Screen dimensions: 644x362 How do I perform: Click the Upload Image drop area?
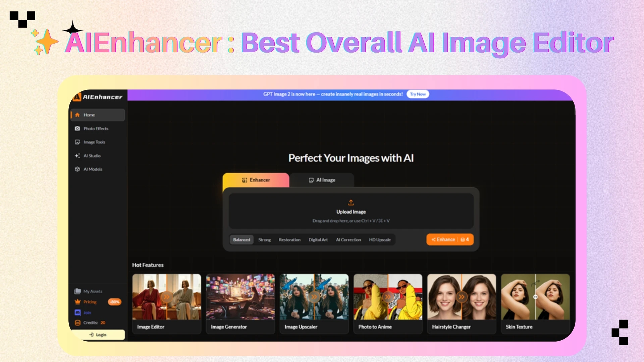[351, 211]
